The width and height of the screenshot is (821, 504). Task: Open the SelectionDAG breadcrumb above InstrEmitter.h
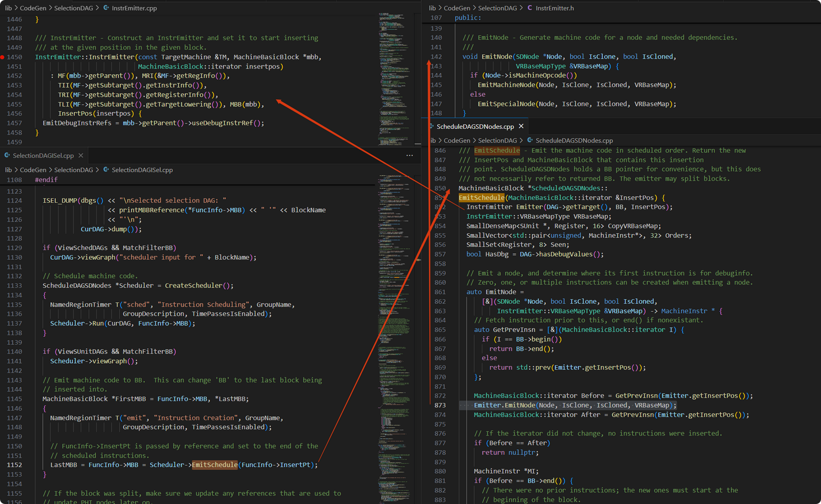[x=497, y=8]
